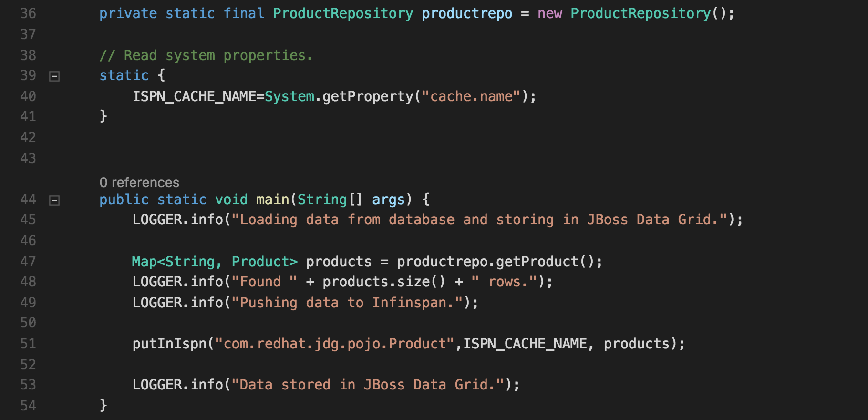Click the "Pushing data to Infinspan." string
The height and width of the screenshot is (420, 868).
click(x=347, y=303)
